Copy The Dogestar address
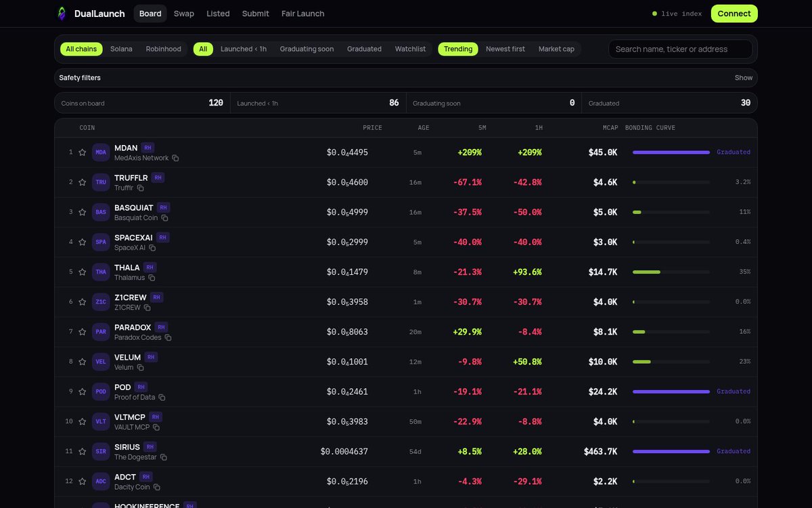 point(163,457)
